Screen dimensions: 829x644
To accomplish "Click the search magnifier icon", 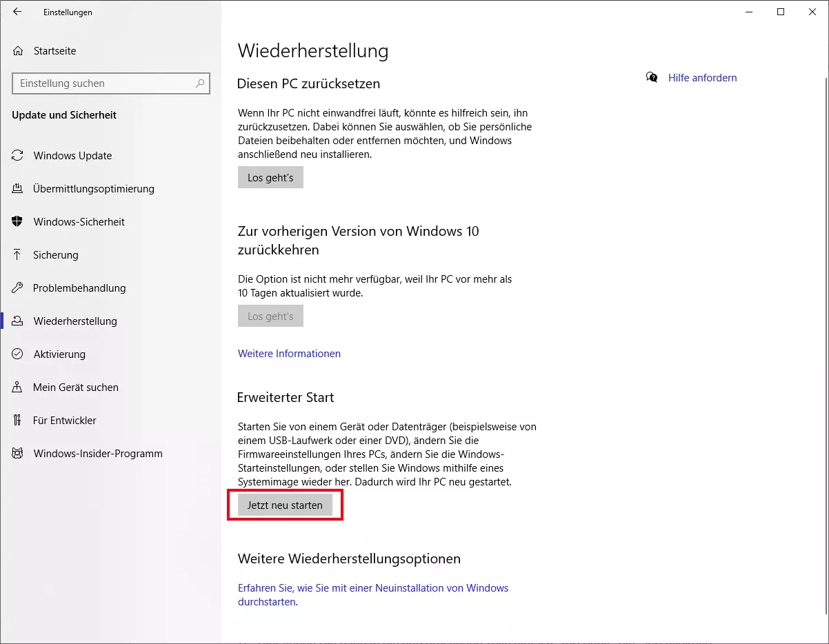I will 200,83.
